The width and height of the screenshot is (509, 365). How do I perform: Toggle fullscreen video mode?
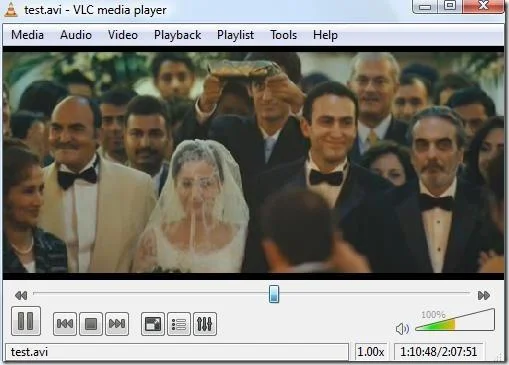153,324
